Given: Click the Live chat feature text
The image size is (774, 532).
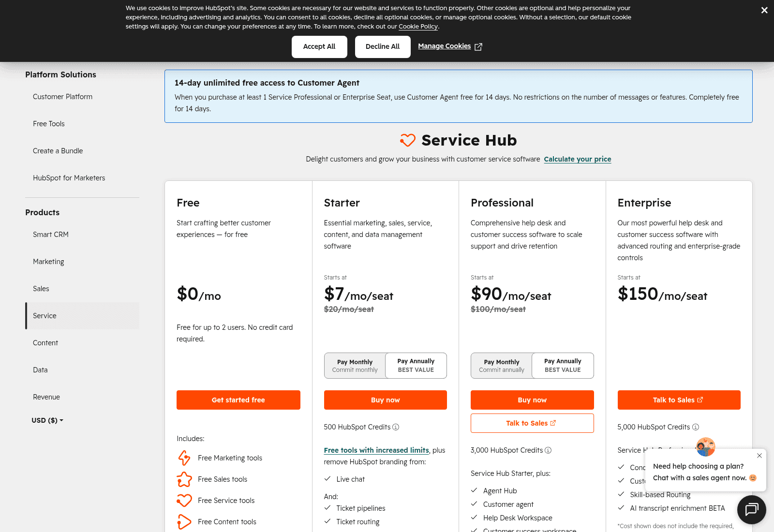Looking at the screenshot, I should click(x=351, y=479).
